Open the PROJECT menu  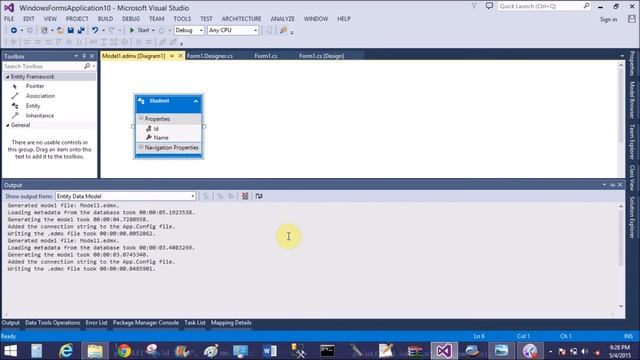click(77, 19)
